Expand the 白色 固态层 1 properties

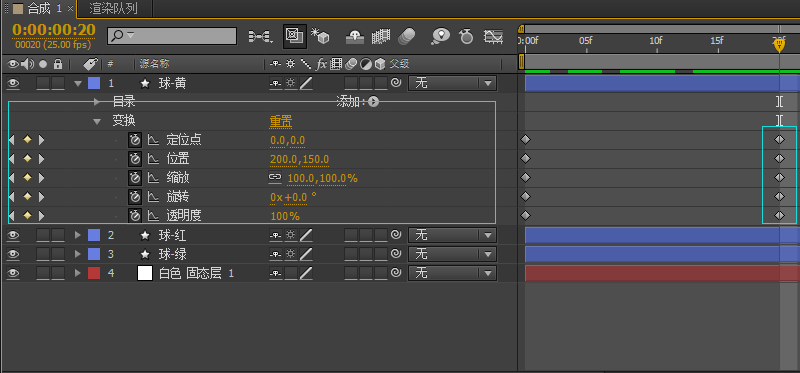tap(78, 273)
